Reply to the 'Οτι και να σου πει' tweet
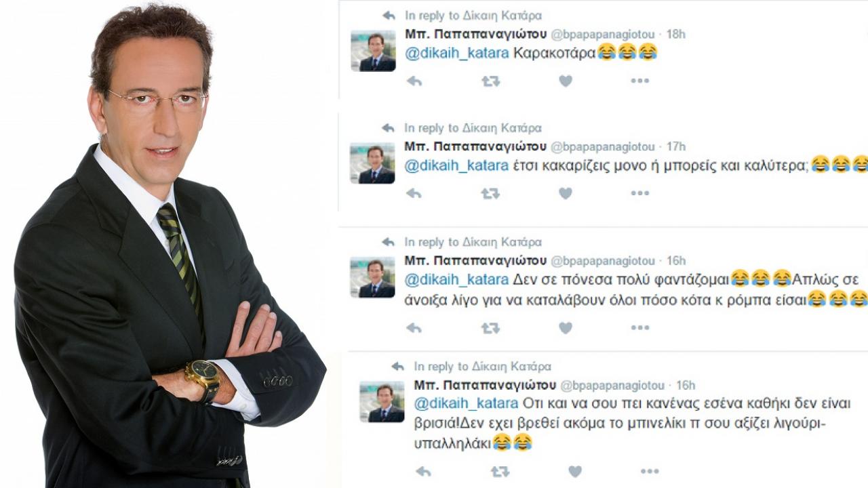This screenshot has height=488, width=868. [x=423, y=471]
